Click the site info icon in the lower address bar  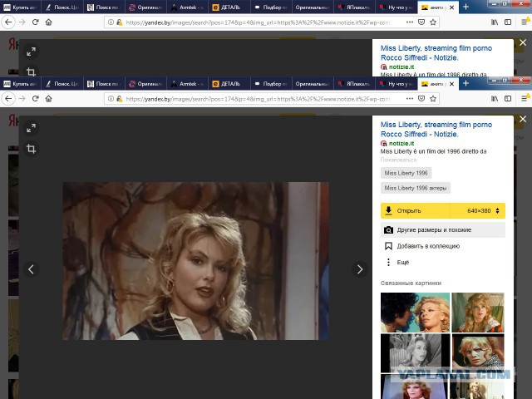(x=111, y=99)
